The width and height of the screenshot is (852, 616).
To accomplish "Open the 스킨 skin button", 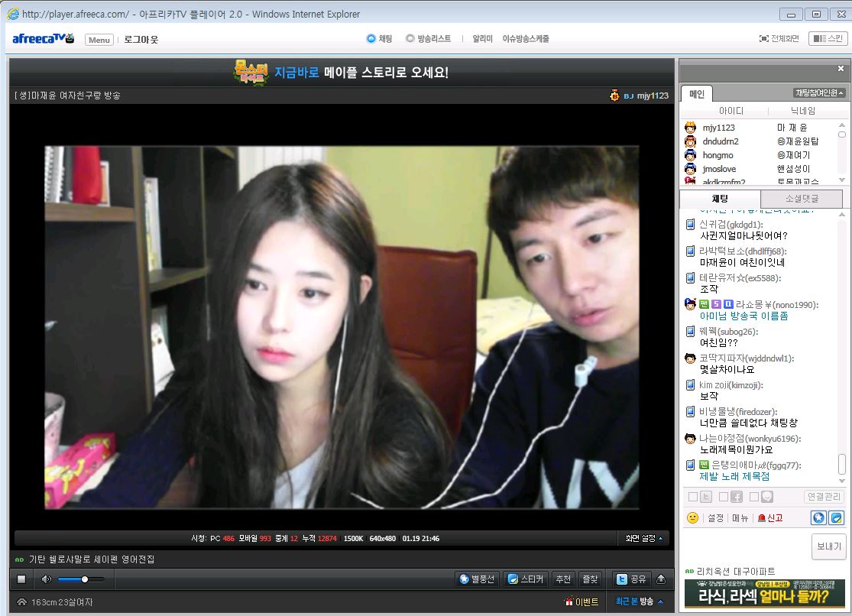I will (x=828, y=39).
